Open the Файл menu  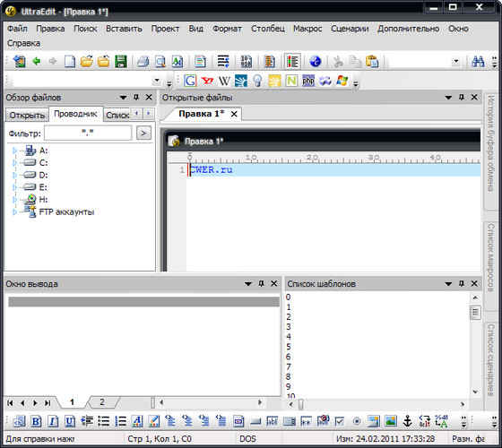(x=17, y=29)
